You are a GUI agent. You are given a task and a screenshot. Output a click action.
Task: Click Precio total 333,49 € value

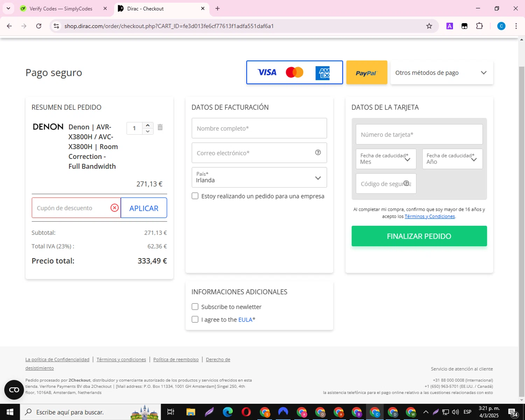coord(152,261)
